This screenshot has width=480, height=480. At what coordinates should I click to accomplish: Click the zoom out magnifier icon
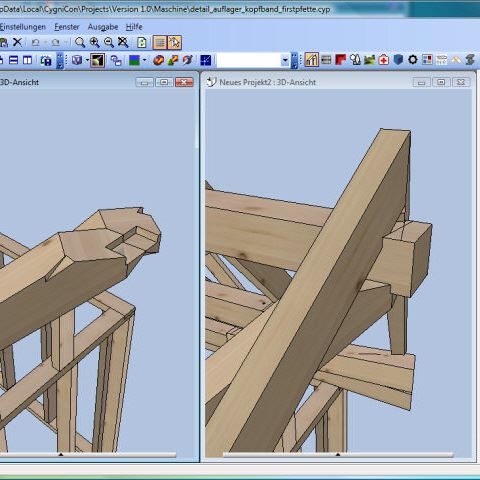109,42
